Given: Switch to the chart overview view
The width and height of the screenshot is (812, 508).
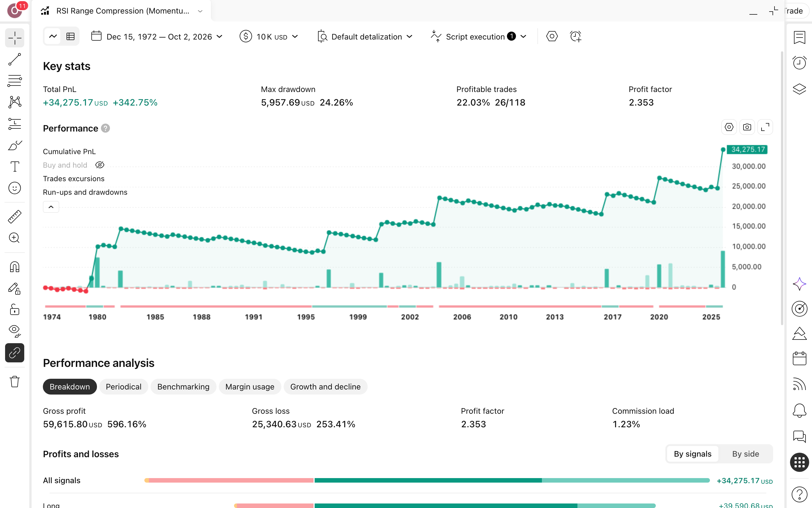Looking at the screenshot, I should click(x=53, y=36).
